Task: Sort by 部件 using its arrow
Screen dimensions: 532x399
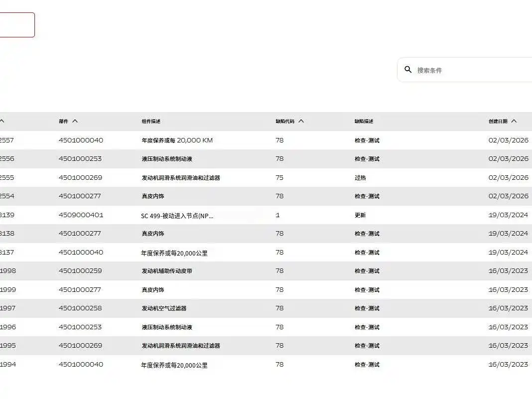Action: tap(75, 121)
